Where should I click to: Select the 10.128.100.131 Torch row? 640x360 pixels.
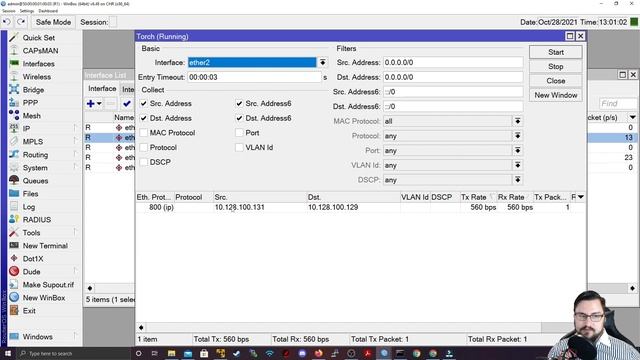[x=361, y=207]
